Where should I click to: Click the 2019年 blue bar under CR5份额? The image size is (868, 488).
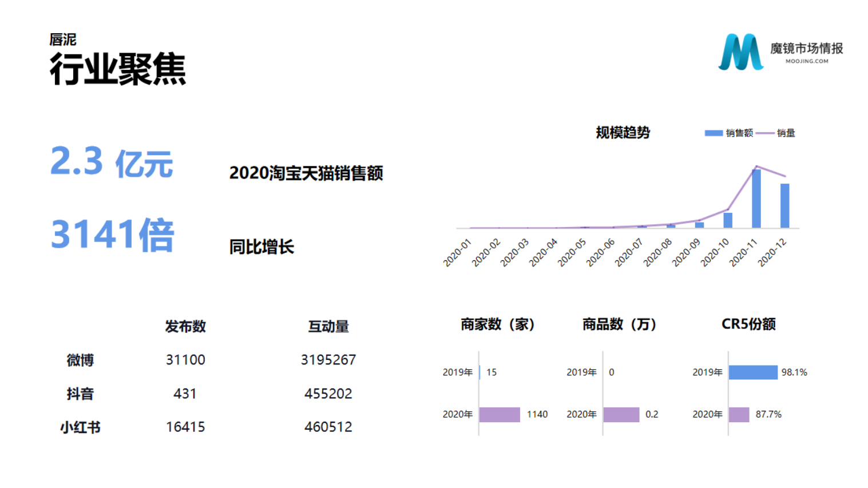coord(753,372)
